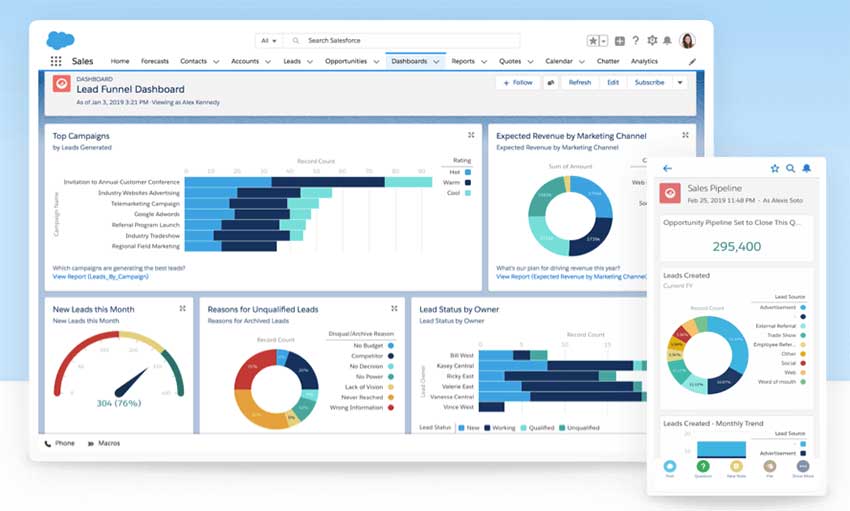The width and height of the screenshot is (850, 511).
Task: Open the dashboard actions dropdown after Subscribe
Action: [x=680, y=82]
